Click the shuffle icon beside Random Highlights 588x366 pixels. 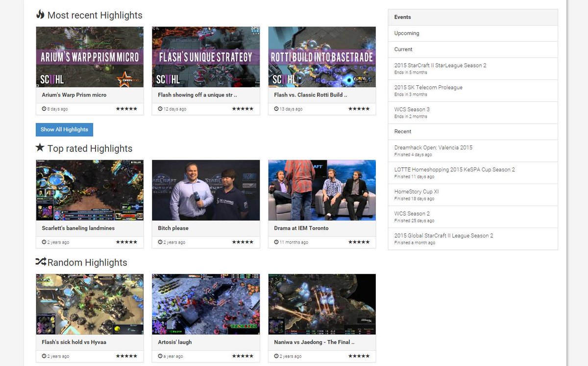(41, 262)
